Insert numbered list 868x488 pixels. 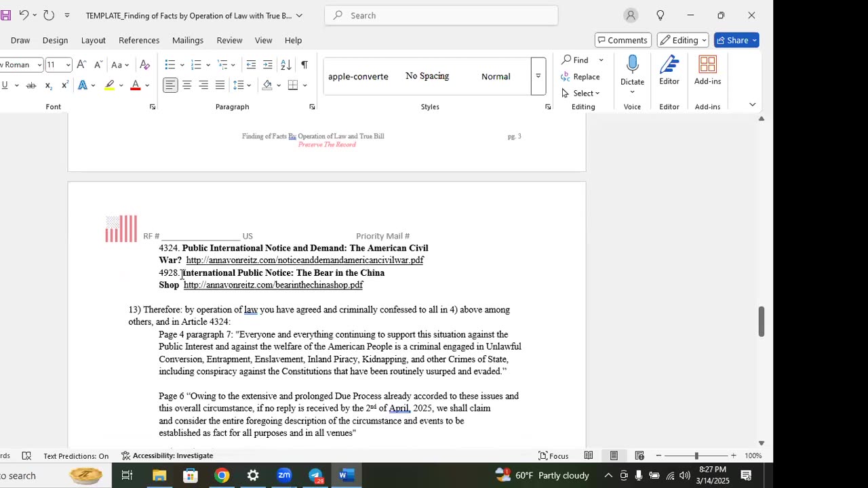(x=196, y=65)
